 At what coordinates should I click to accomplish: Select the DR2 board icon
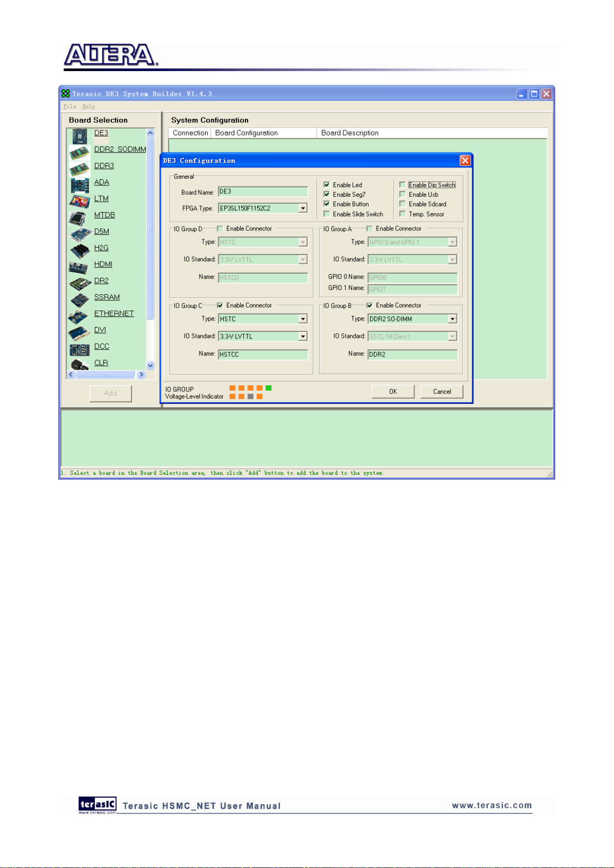coord(80,284)
